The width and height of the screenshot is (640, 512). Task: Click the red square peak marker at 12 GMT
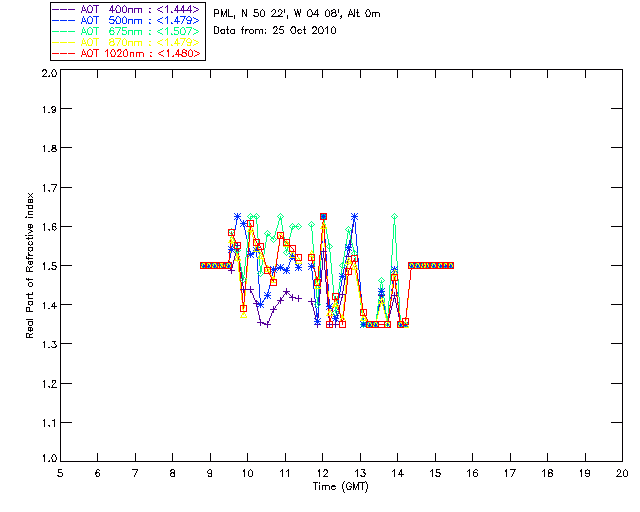pyautogui.click(x=323, y=216)
